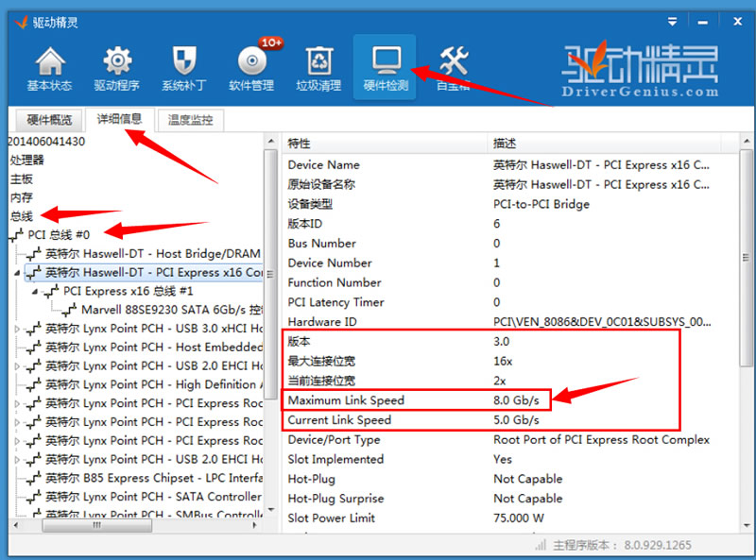Screen dimensions: 756x560
Task: Collapse the PCI Express x16 总线 #1 node
Action: point(35,292)
